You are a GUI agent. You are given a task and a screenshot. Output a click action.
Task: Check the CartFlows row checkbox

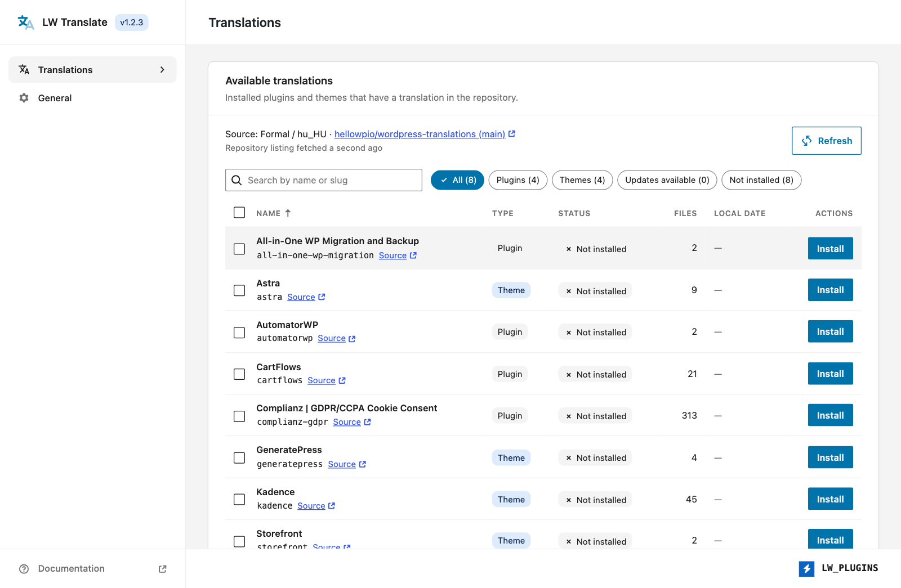(x=239, y=374)
